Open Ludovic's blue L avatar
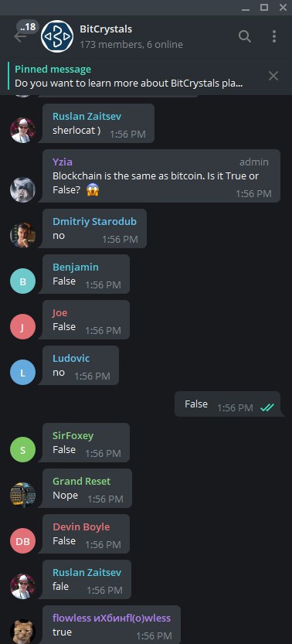The image size is (292, 644). tap(22, 372)
